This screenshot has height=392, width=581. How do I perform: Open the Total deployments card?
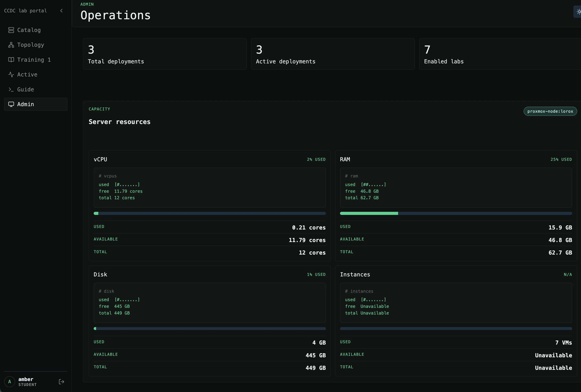pos(165,54)
